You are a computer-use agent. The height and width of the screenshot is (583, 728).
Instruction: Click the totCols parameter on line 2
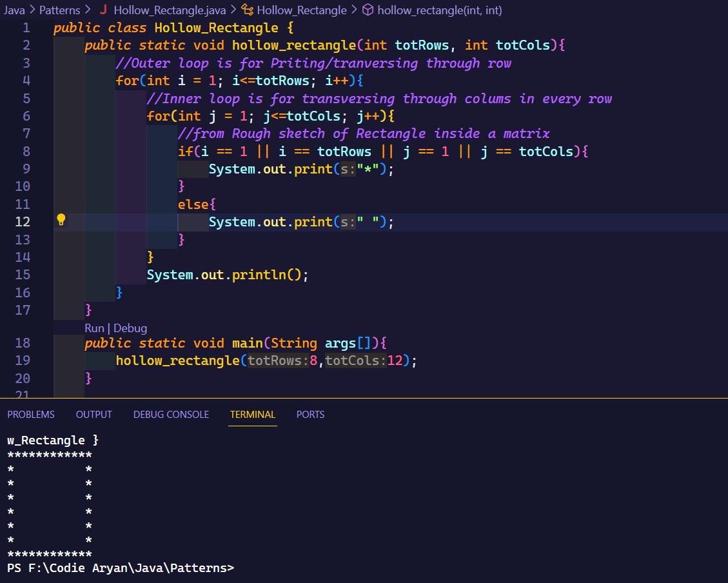click(x=523, y=45)
